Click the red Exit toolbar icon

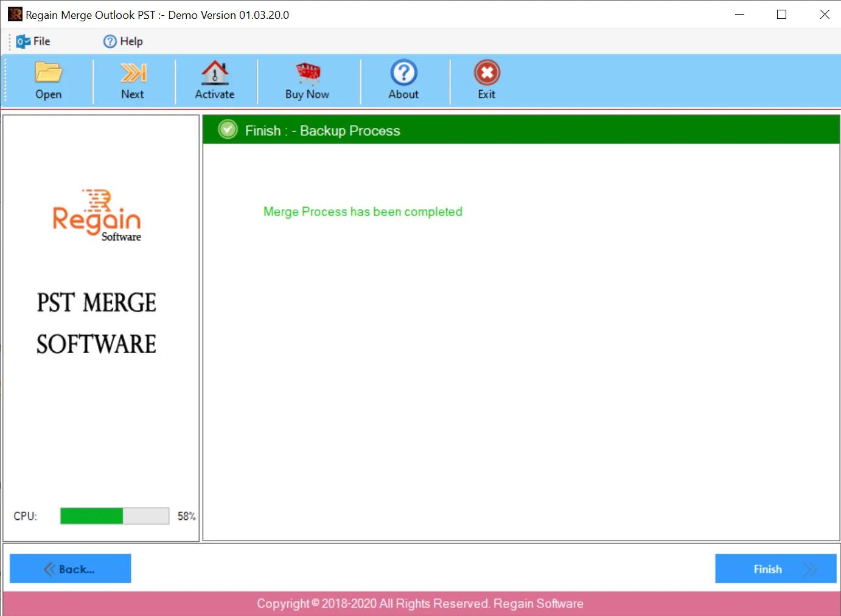tap(487, 72)
